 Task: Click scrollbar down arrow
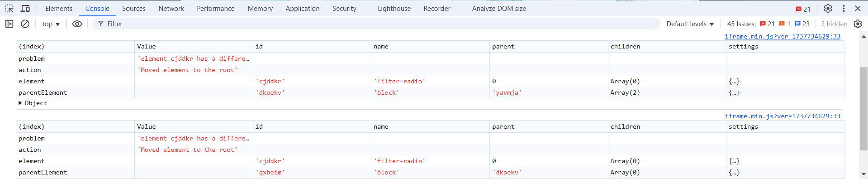coord(863,174)
